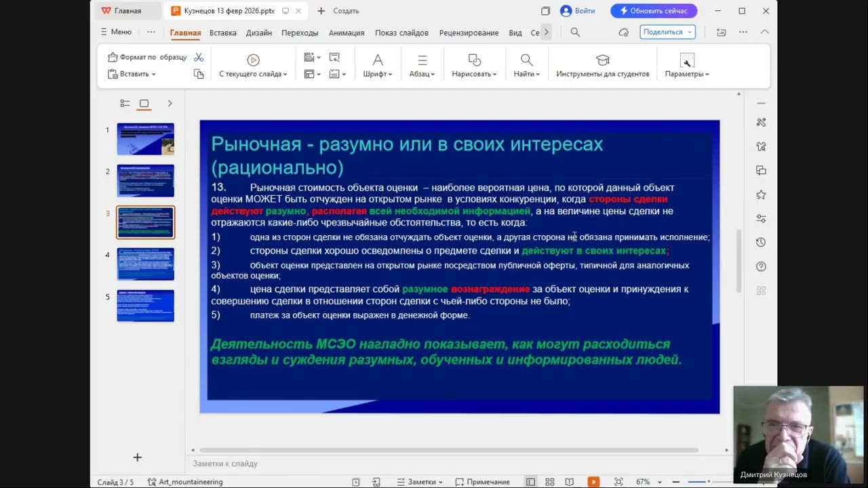Toggle normal view in status bar
Viewport: 868px width, 488px height.
[530, 482]
